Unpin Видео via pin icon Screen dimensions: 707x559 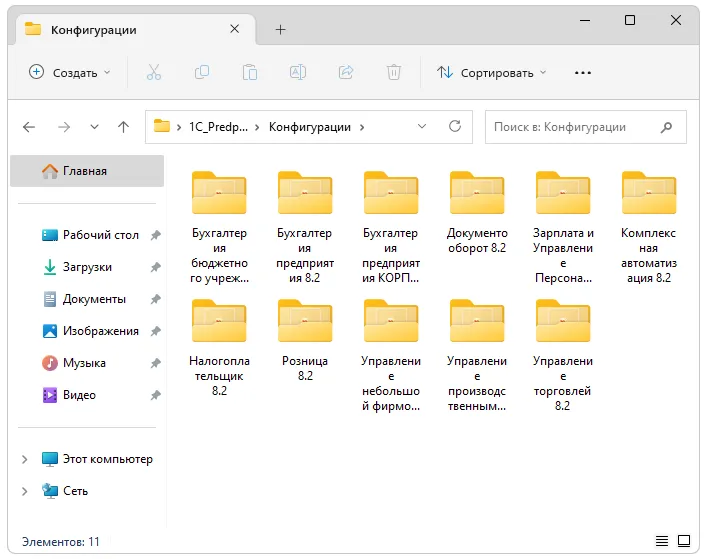[156, 395]
